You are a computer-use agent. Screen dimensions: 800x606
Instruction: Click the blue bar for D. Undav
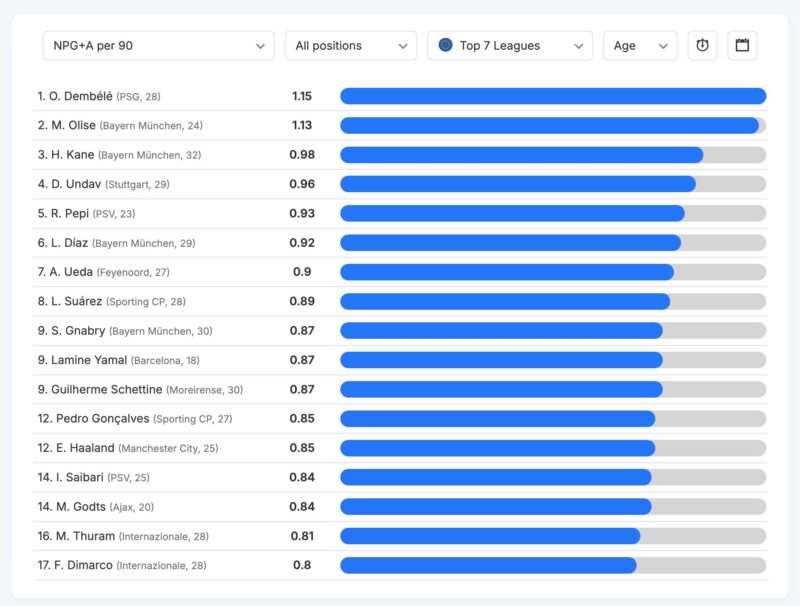coord(517,184)
